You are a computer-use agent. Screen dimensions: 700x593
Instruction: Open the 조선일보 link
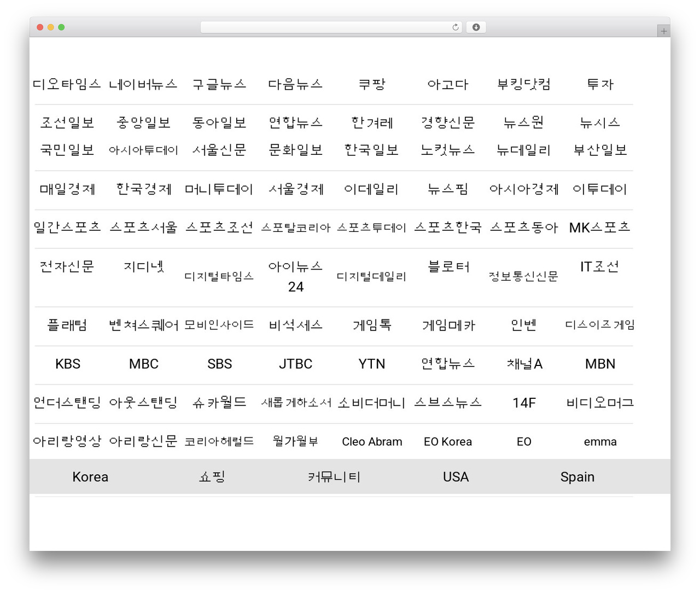(67, 123)
